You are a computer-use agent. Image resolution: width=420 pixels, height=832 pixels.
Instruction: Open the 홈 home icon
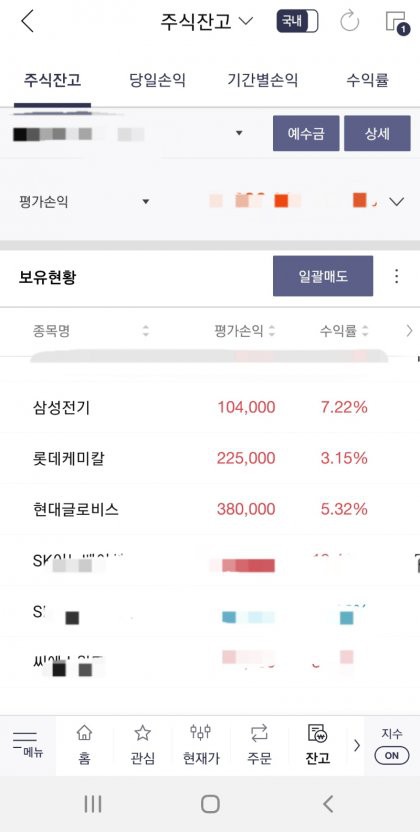point(84,745)
